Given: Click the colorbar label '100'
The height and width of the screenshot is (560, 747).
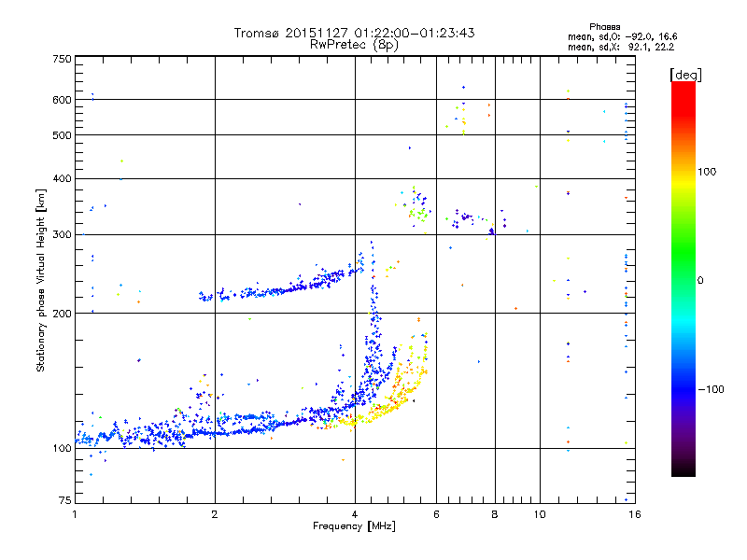Looking at the screenshot, I should (x=707, y=172).
